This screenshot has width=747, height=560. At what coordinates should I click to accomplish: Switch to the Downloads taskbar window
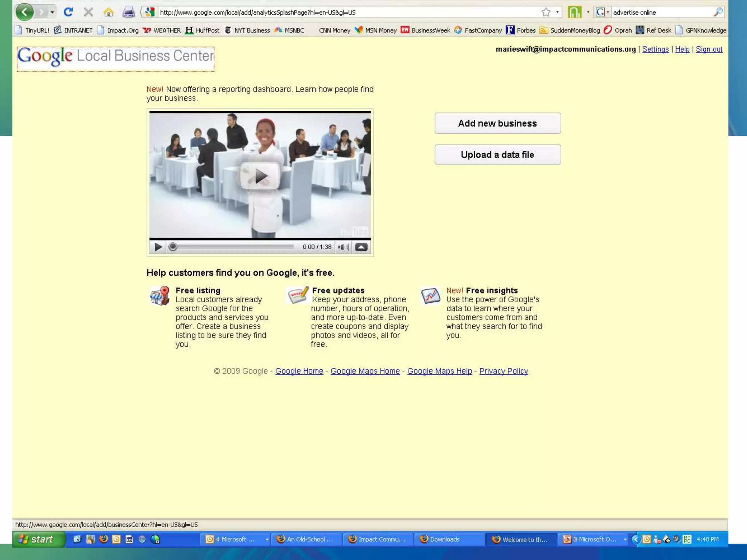(449, 540)
